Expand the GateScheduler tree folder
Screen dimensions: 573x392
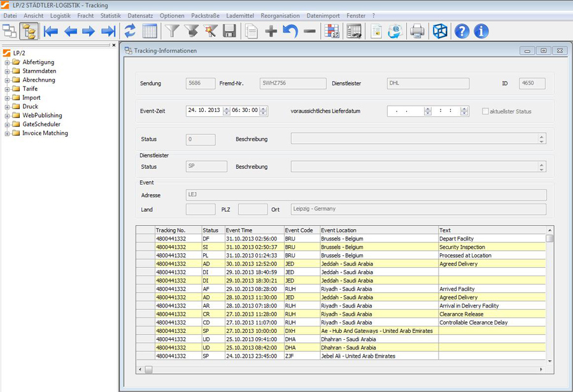pos(7,125)
